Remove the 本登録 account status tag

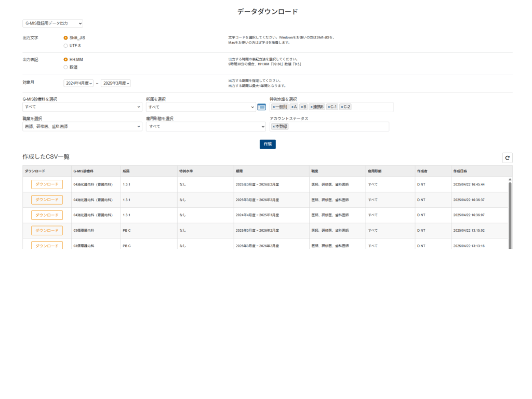274,127
